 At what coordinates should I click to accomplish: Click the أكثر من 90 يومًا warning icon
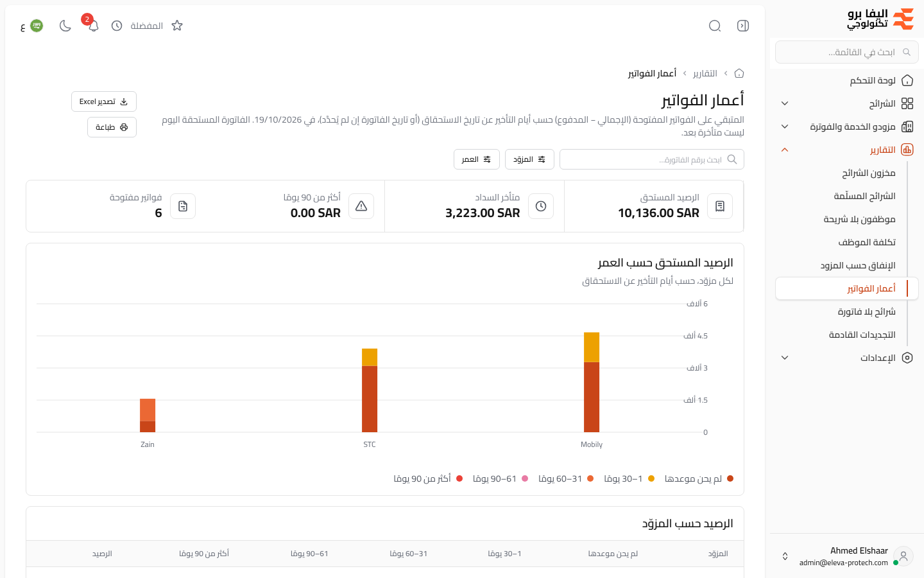click(x=361, y=206)
